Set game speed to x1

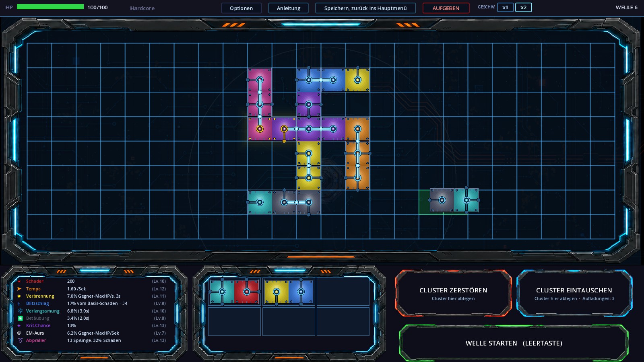[505, 7]
